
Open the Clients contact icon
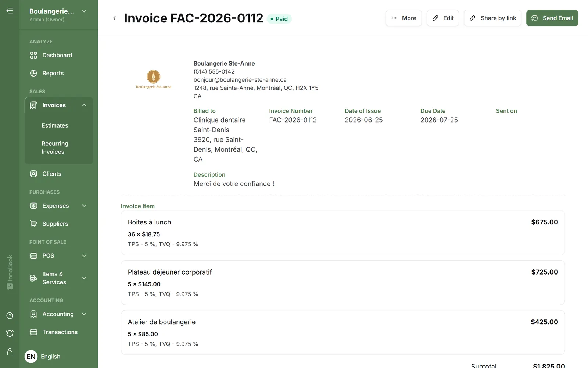click(x=33, y=174)
